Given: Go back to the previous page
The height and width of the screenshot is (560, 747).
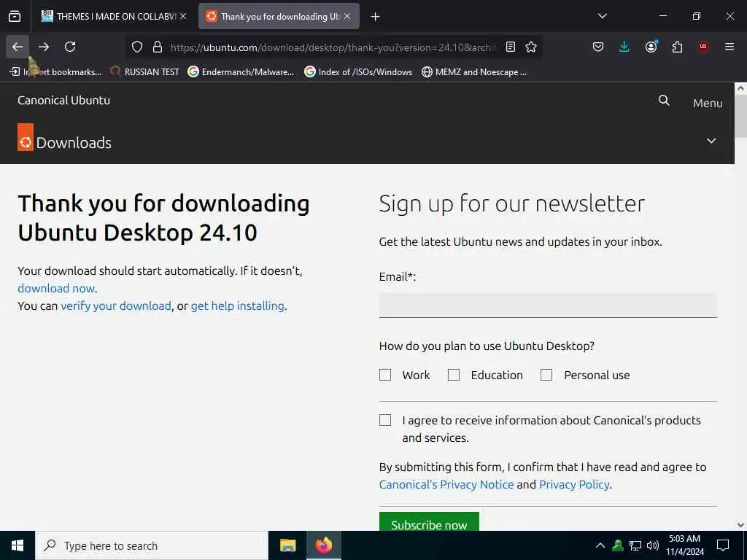Looking at the screenshot, I should pos(18,47).
